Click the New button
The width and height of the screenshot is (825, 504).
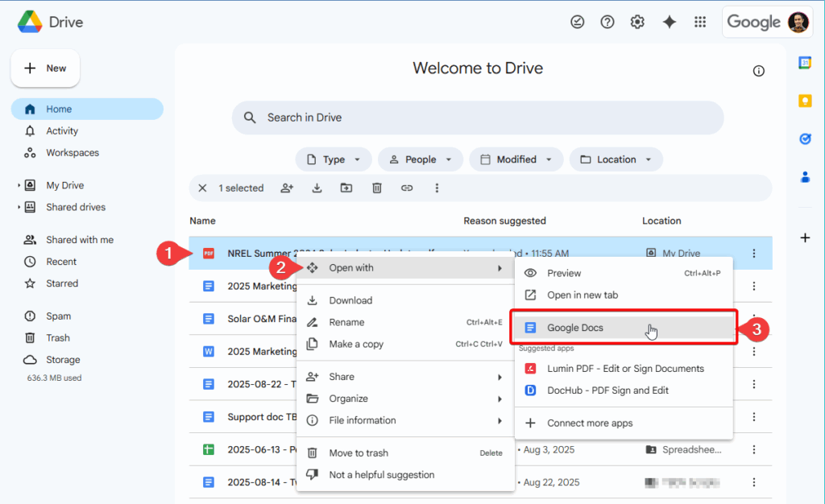[x=45, y=68]
